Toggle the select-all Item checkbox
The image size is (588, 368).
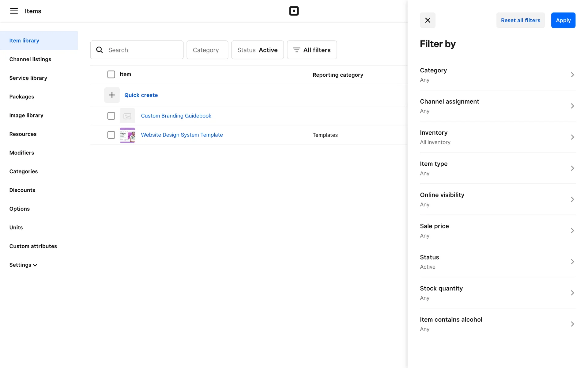point(111,75)
